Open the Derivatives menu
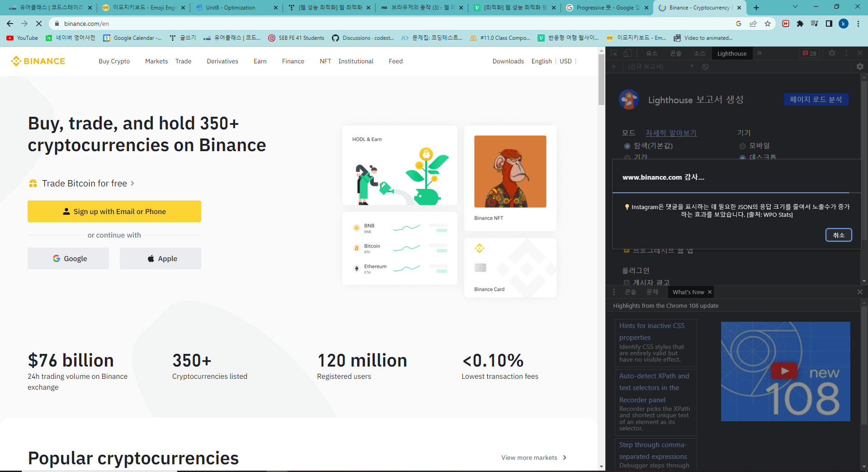The image size is (868, 472). (x=222, y=61)
